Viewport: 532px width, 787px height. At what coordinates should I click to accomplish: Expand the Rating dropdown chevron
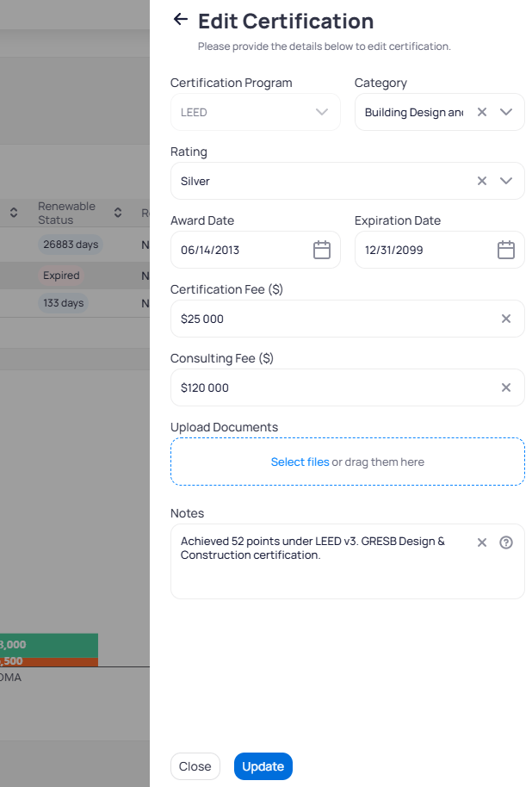pos(506,181)
